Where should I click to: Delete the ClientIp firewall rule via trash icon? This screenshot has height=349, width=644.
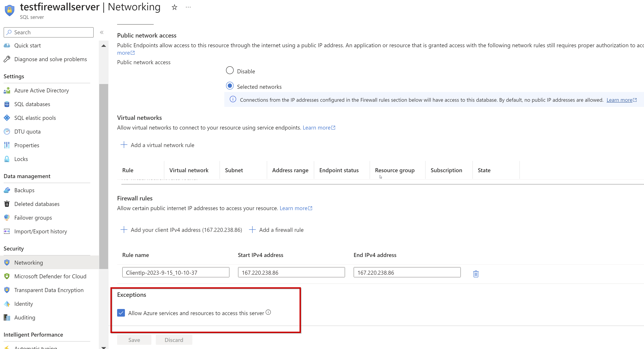click(476, 274)
